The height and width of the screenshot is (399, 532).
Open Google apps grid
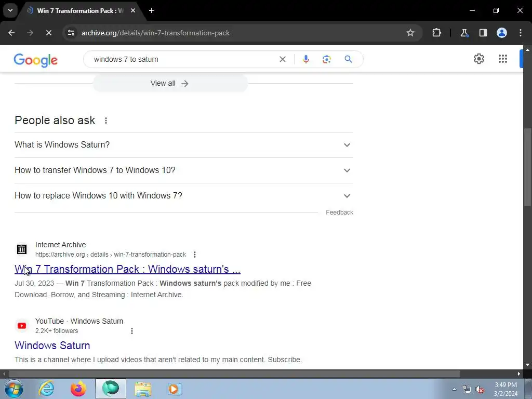click(503, 59)
